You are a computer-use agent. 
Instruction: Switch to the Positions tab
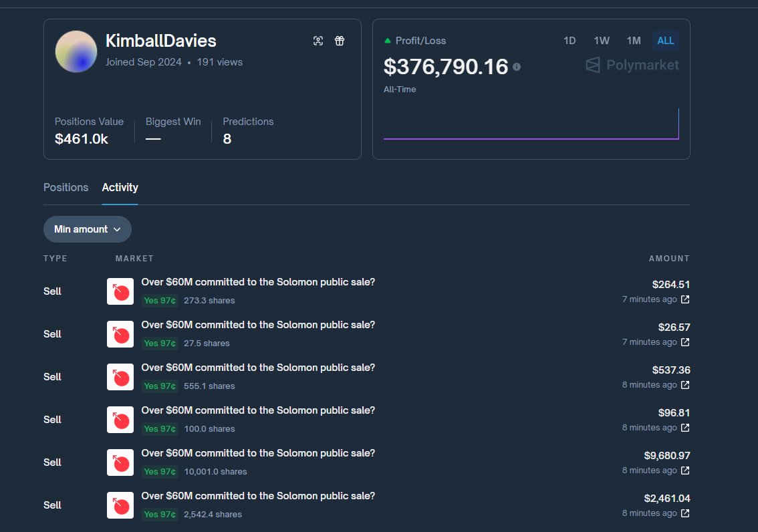(x=66, y=188)
